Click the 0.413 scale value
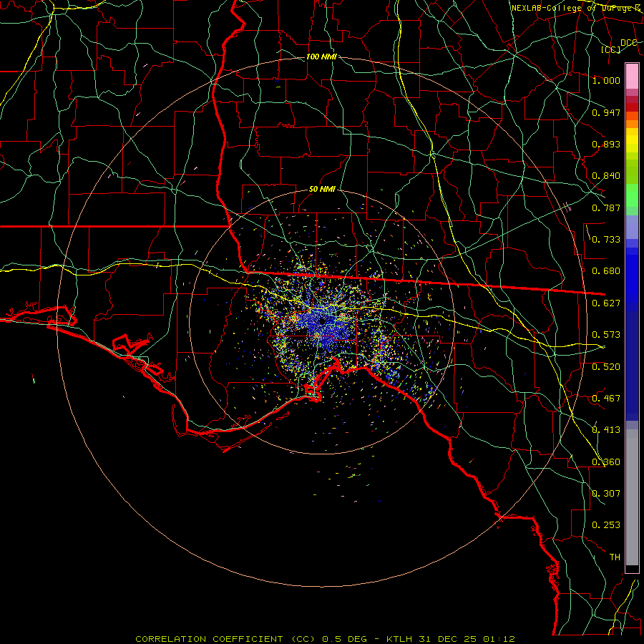Viewport: 644px width, 644px height. tap(606, 430)
